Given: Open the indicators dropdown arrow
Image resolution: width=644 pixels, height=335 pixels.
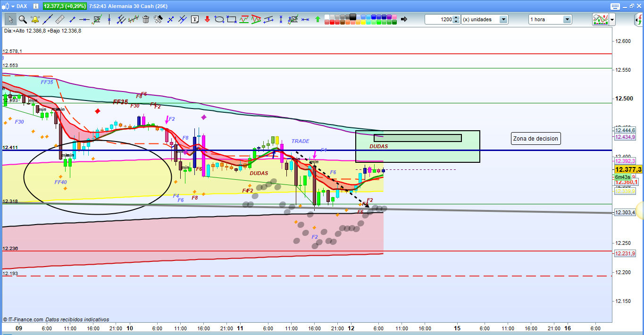Looking at the screenshot, I should click(612, 19).
